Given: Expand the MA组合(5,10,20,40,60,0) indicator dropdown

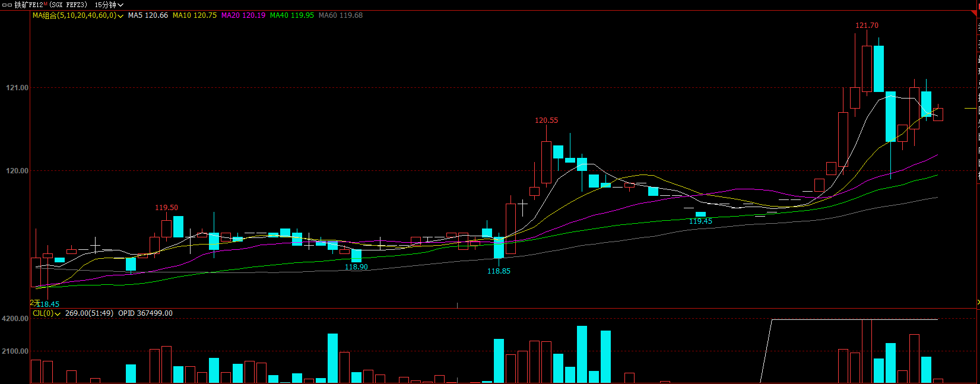Looking at the screenshot, I should [78, 15].
